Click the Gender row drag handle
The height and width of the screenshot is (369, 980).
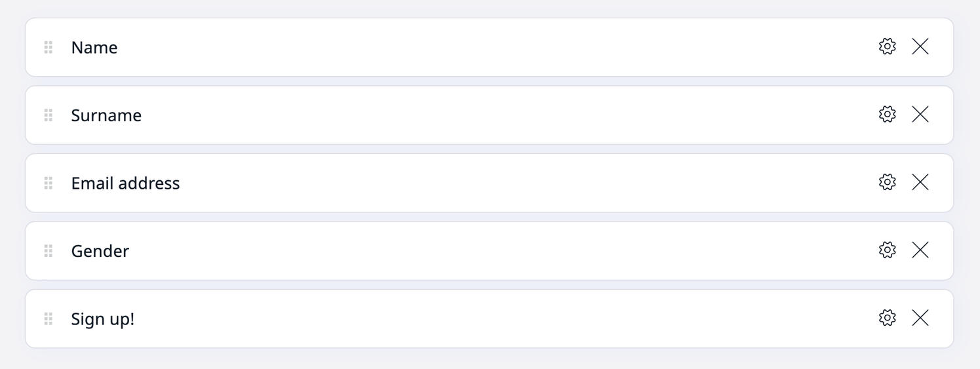click(x=48, y=251)
